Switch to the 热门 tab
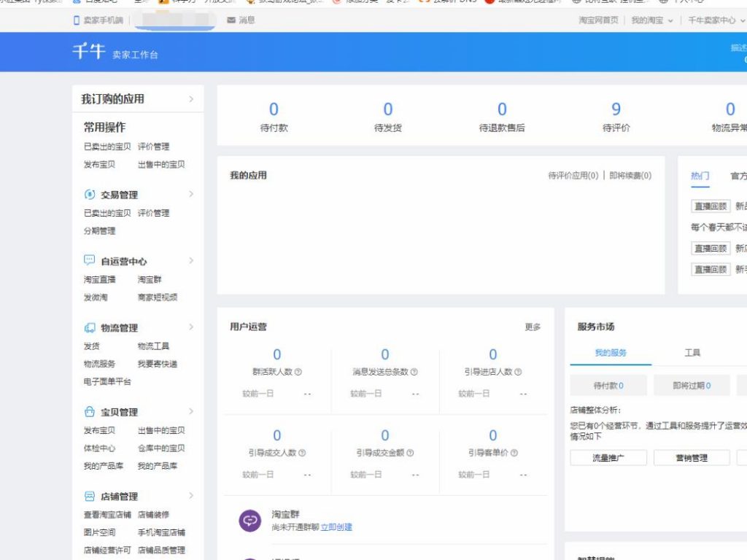747x560 pixels. [x=700, y=176]
